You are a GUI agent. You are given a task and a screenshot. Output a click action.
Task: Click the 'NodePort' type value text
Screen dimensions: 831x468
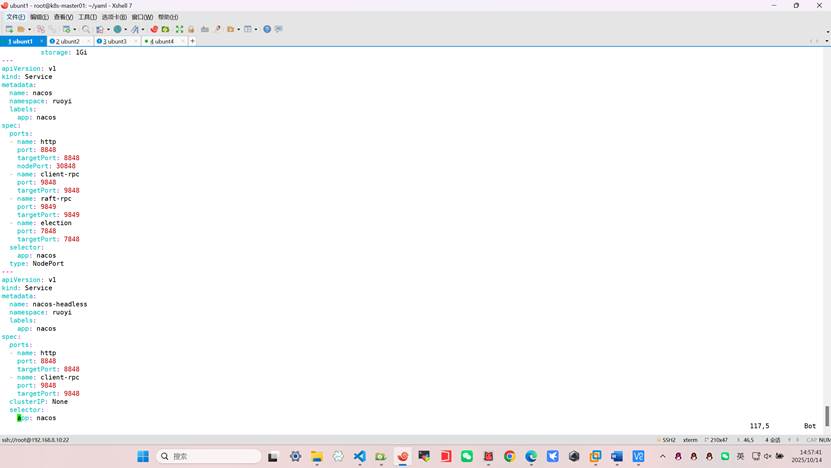click(x=48, y=263)
